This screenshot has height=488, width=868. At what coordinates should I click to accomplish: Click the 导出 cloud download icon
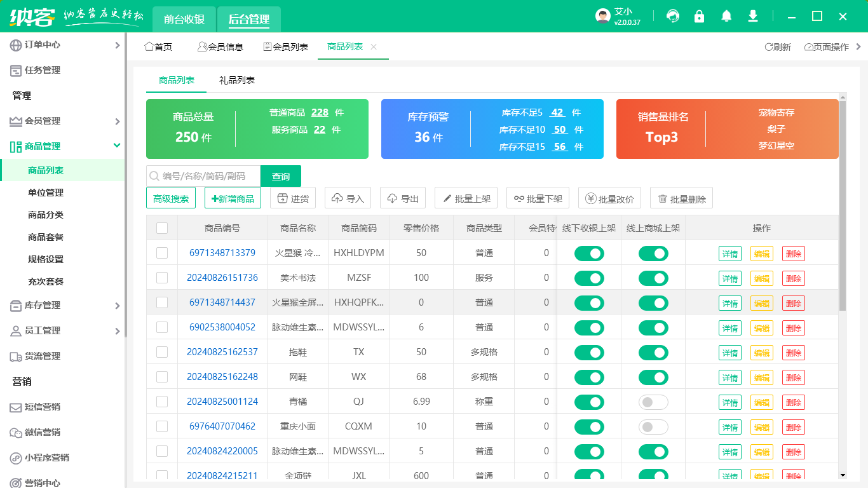pos(392,199)
